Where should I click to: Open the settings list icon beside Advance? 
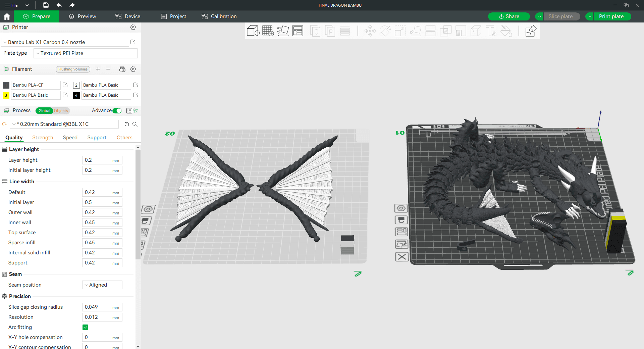tap(129, 110)
